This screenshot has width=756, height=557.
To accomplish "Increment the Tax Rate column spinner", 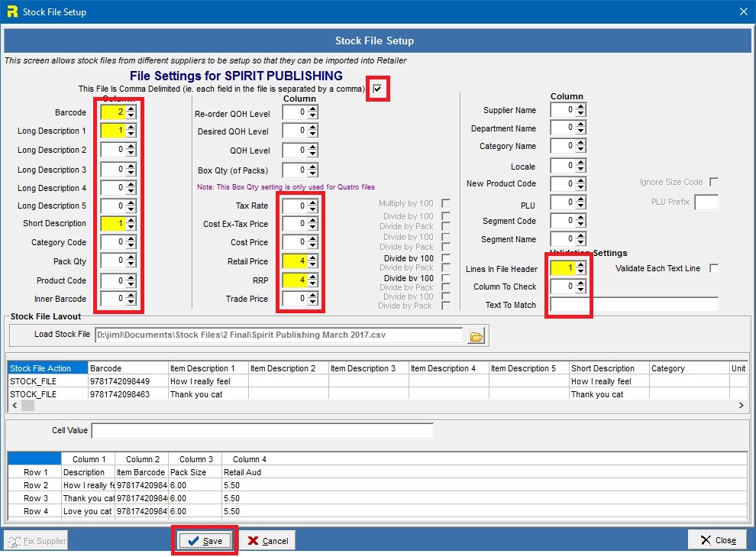I will [x=313, y=202].
